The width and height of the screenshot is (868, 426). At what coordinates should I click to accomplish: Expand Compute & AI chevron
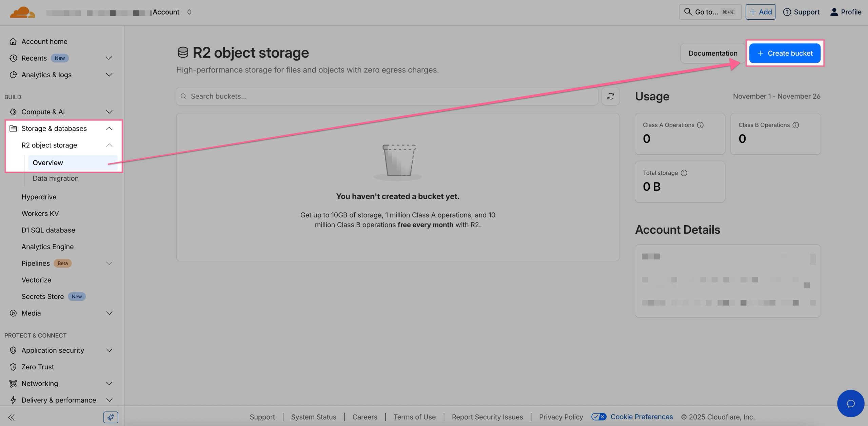click(109, 112)
